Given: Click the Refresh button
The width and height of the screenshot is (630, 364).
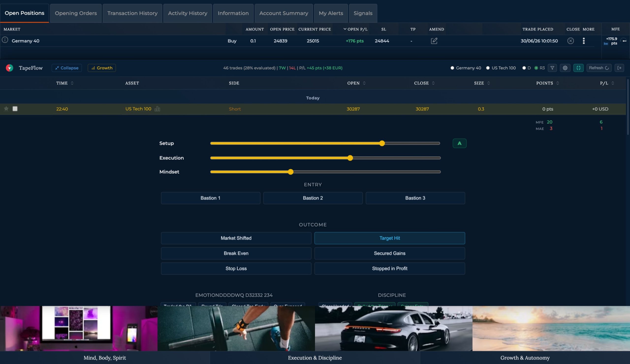Looking at the screenshot, I should pyautogui.click(x=599, y=68).
